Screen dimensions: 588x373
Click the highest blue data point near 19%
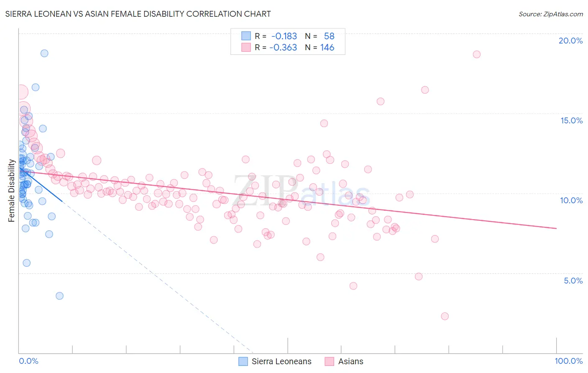pos(44,53)
